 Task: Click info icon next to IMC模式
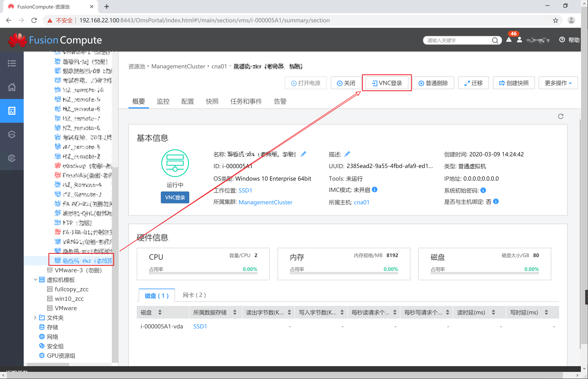point(374,189)
